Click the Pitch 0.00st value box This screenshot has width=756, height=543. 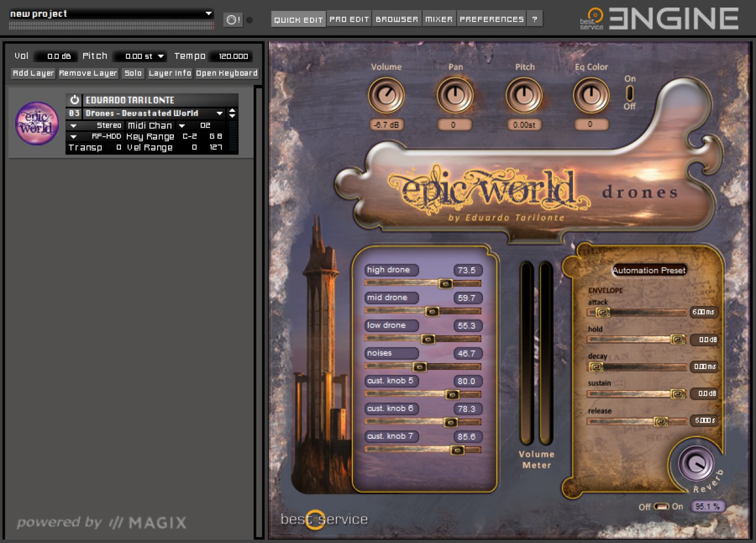tap(524, 125)
